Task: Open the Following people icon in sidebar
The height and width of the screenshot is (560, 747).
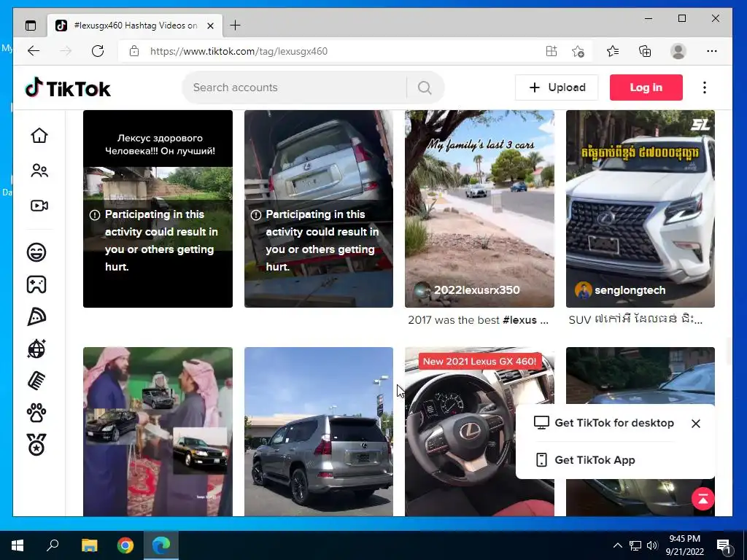Action: click(39, 171)
